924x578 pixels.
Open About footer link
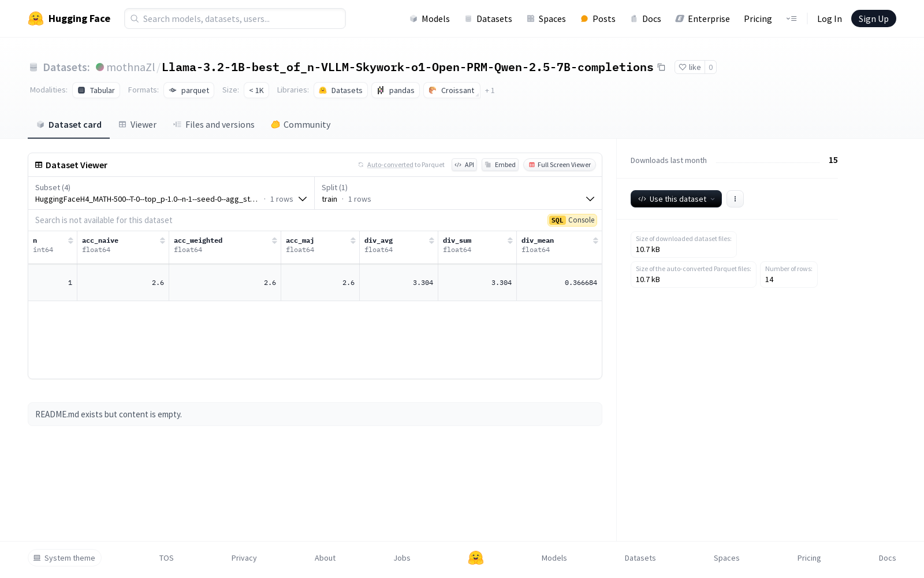tap(325, 558)
